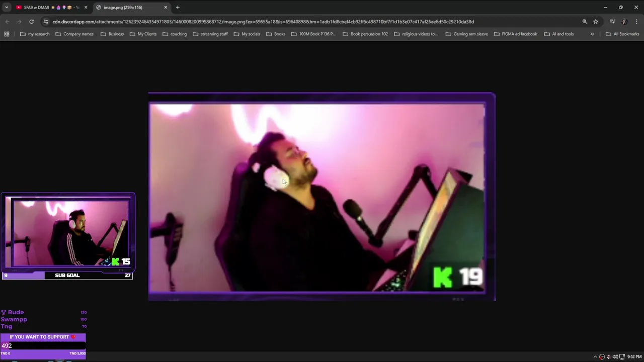Show hidden tray icons with the up chevron
The height and width of the screenshot is (362, 644).
coord(595,357)
